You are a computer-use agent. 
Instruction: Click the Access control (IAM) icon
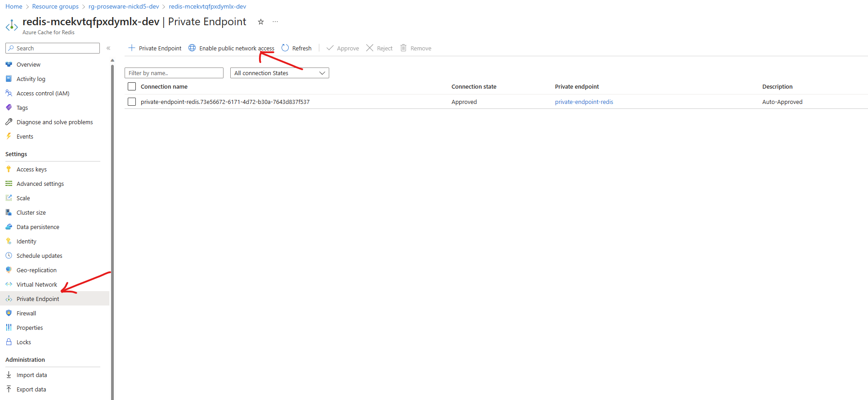9,93
